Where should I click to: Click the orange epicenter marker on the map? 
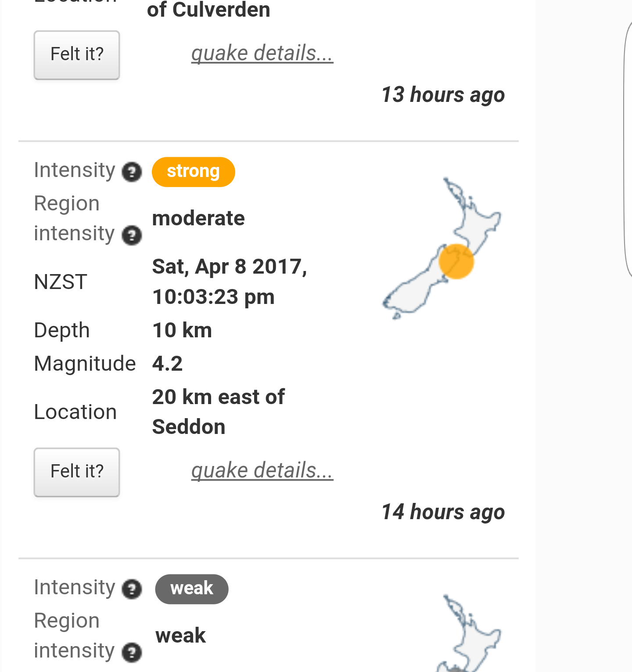[x=456, y=262]
